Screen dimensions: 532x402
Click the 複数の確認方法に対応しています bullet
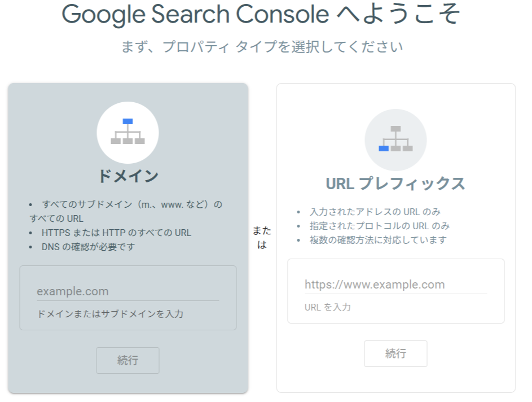[377, 240]
